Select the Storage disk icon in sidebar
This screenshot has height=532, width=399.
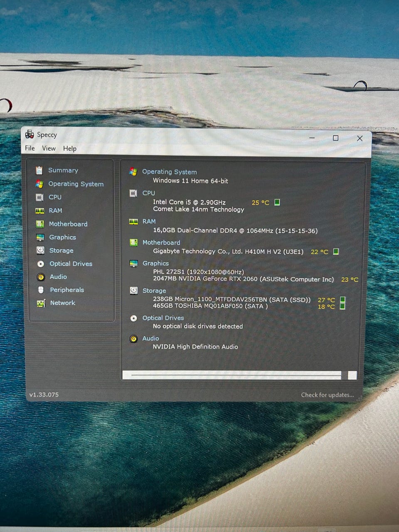(40, 250)
